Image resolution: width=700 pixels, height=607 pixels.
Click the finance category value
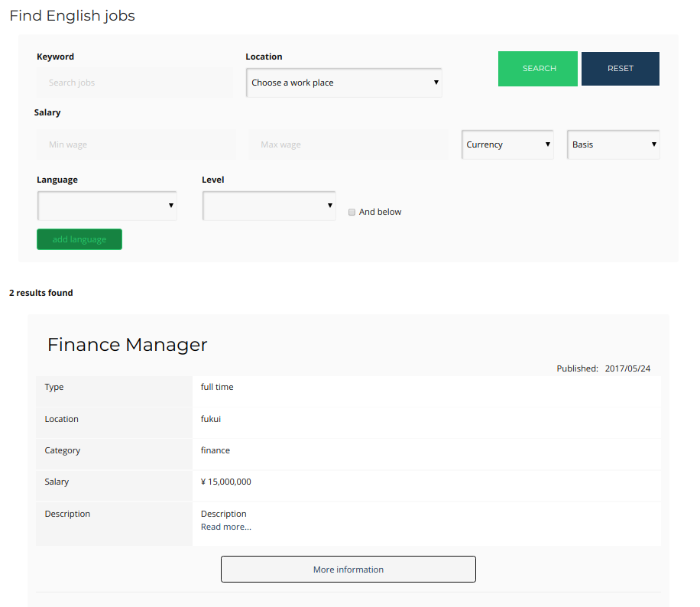point(216,450)
